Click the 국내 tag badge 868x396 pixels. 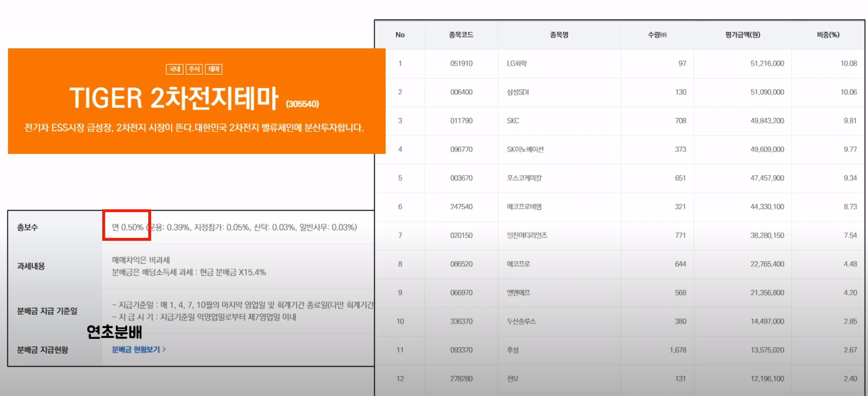point(175,69)
